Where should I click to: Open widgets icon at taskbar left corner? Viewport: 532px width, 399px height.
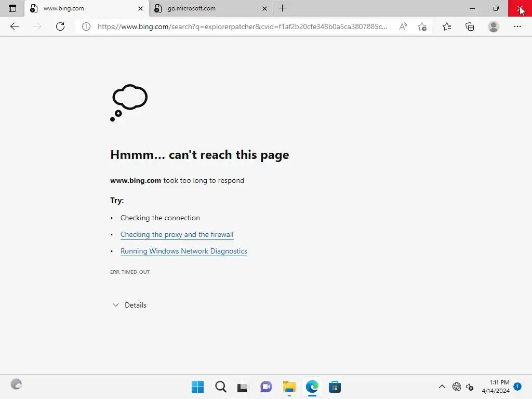point(16,384)
